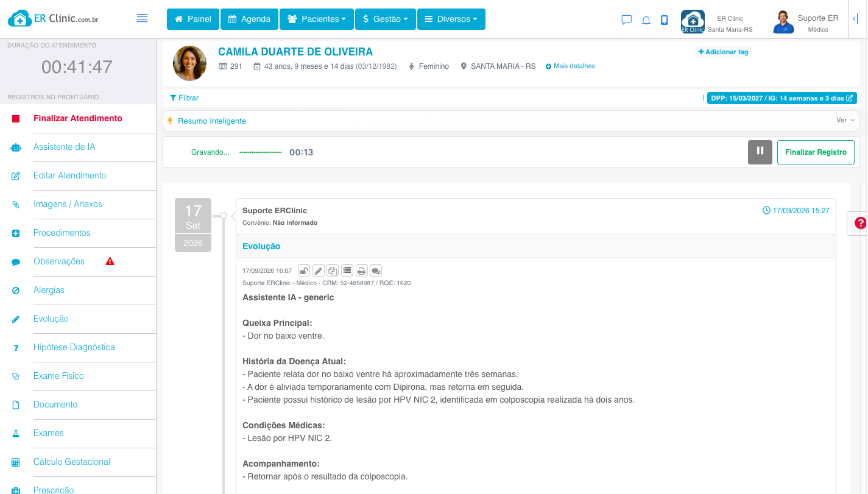Screen dimensions: 868x494
Task: Click the Finalizar Registro button
Action: [x=816, y=152]
